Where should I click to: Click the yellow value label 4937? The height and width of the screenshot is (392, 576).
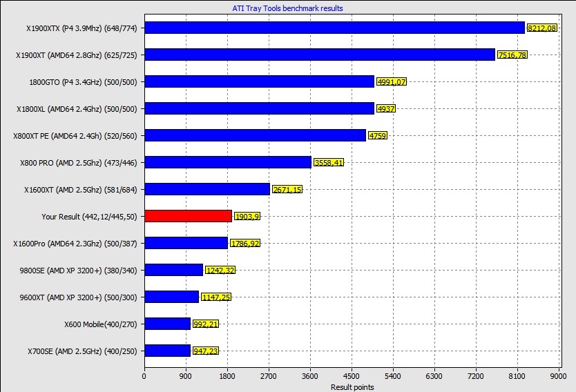(386, 108)
